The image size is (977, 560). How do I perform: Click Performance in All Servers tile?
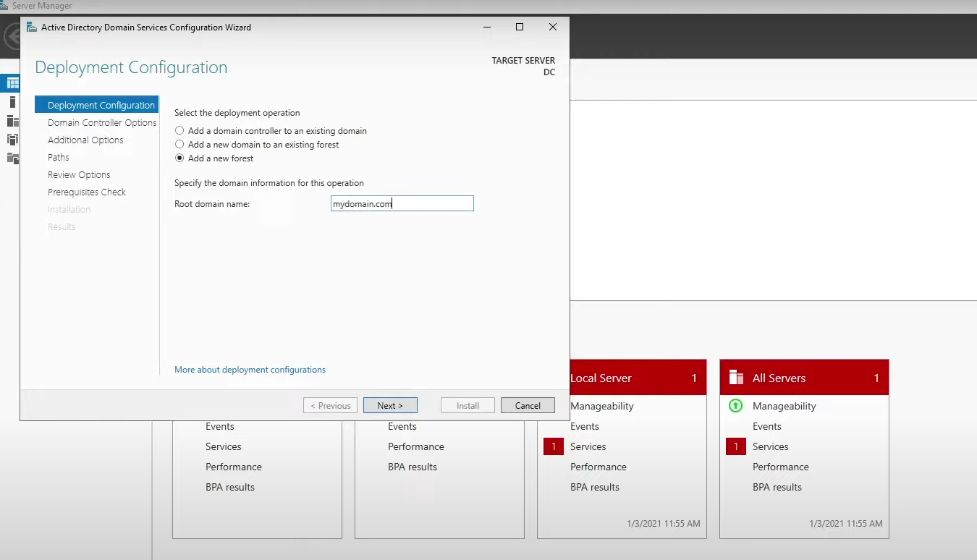[x=781, y=467]
